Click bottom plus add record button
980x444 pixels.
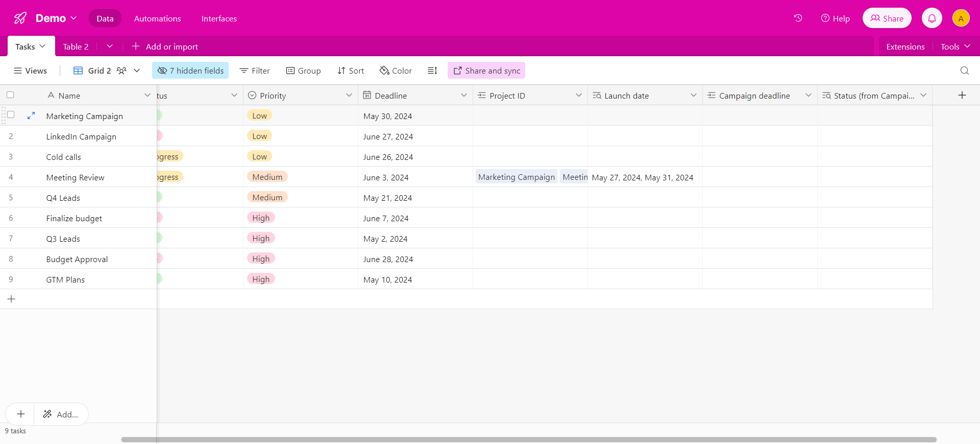[x=21, y=414]
